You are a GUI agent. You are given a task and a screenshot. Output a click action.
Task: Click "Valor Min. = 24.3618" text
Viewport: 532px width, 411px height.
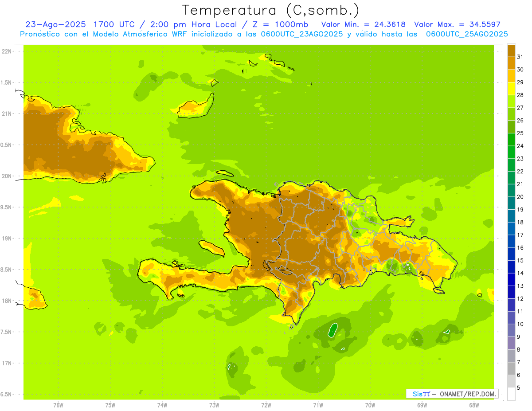pyautogui.click(x=363, y=24)
